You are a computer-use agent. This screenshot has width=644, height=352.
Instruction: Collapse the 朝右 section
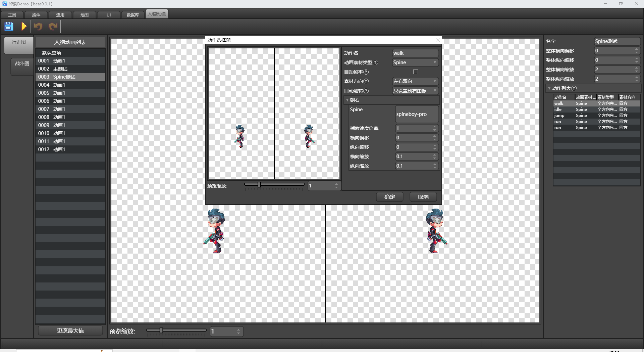[x=347, y=100]
